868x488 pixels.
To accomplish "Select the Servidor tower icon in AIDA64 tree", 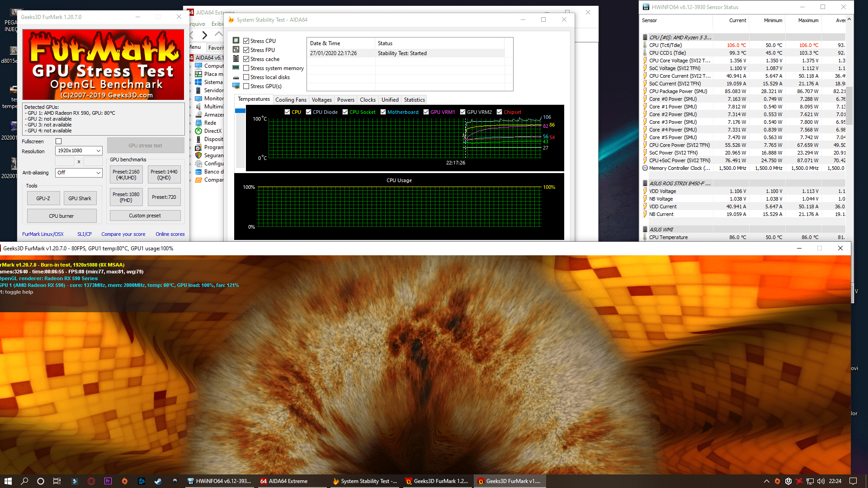I will point(198,90).
